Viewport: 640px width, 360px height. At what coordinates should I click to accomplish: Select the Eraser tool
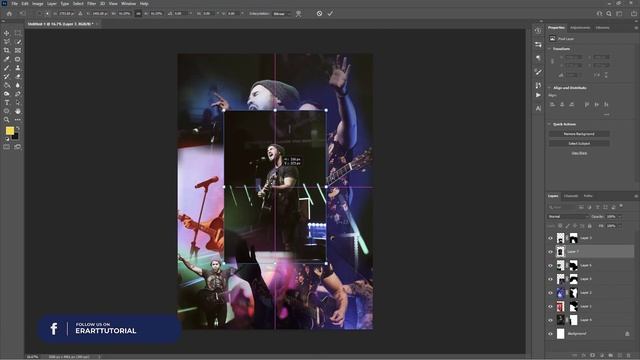pyautogui.click(x=18, y=76)
